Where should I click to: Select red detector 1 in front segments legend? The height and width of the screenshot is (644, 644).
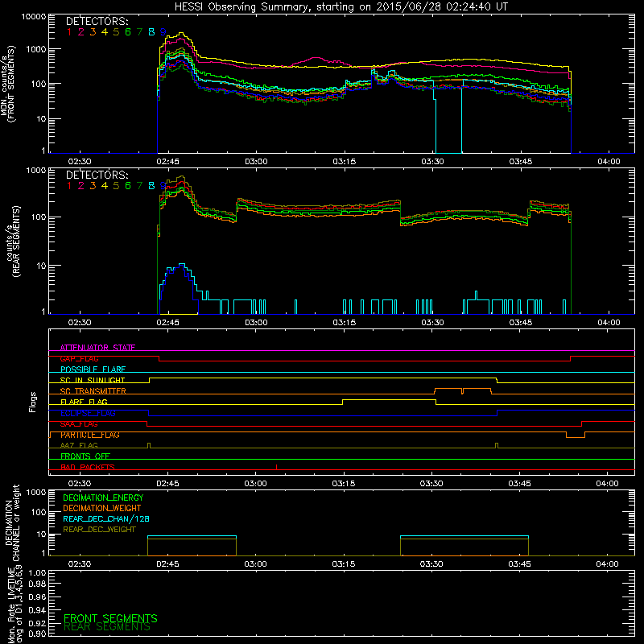(69, 32)
